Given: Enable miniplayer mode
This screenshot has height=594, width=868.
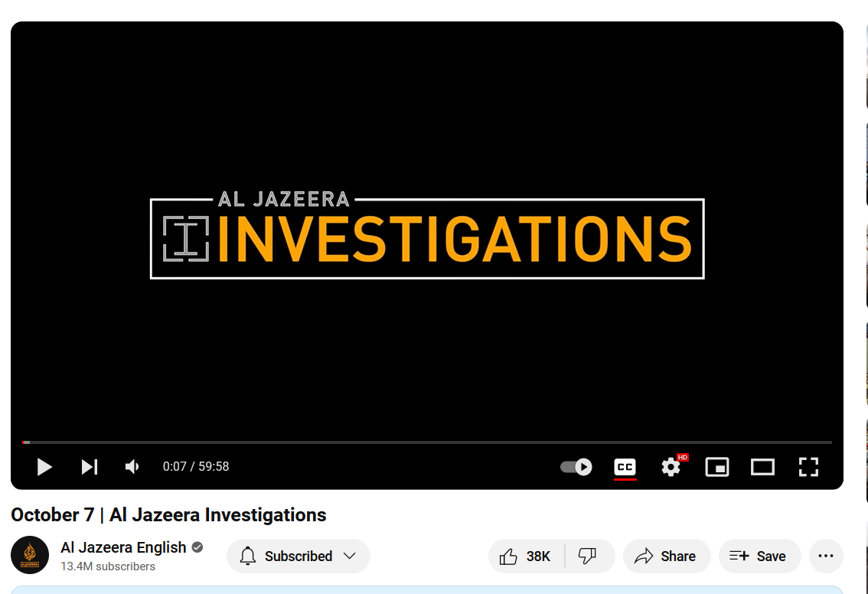Looking at the screenshot, I should pos(717,467).
